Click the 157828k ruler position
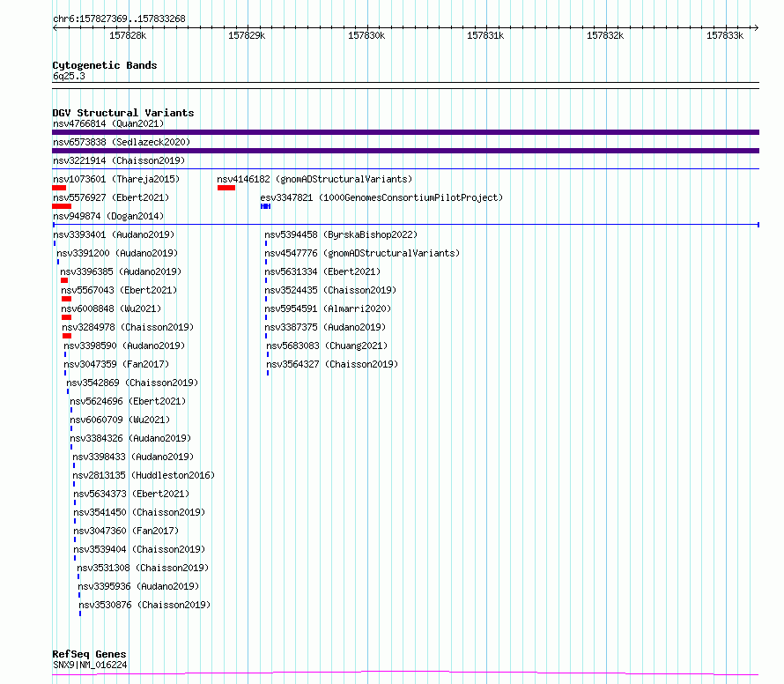The height and width of the screenshot is (684, 784). [128, 35]
